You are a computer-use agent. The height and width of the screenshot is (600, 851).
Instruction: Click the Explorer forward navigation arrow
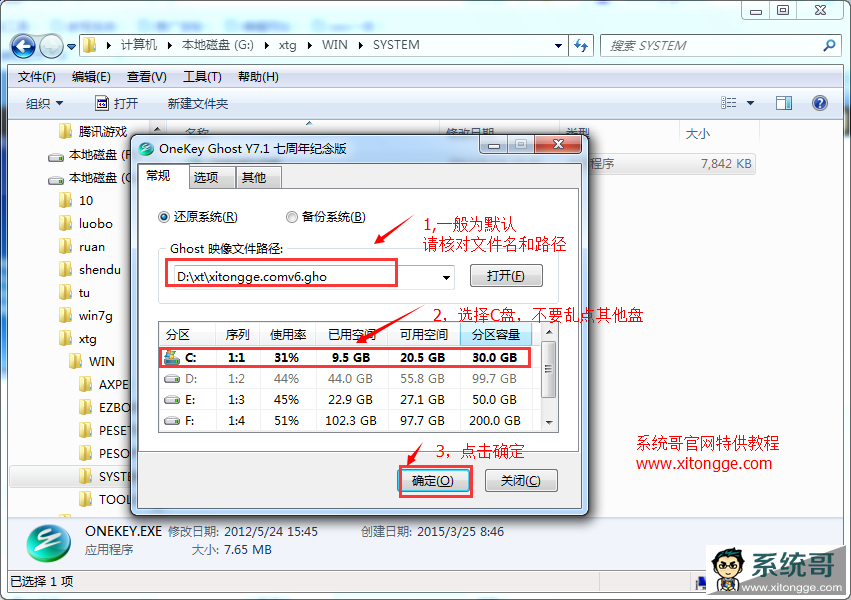(x=52, y=46)
